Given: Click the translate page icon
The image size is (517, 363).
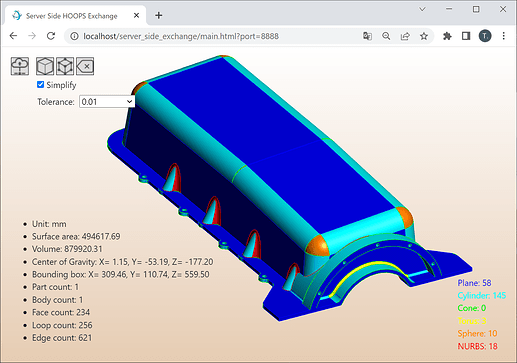Looking at the screenshot, I should pyautogui.click(x=367, y=36).
